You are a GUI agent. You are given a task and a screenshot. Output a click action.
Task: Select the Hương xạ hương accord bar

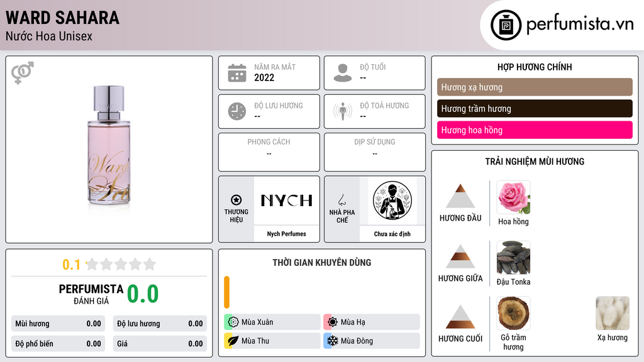(x=535, y=87)
